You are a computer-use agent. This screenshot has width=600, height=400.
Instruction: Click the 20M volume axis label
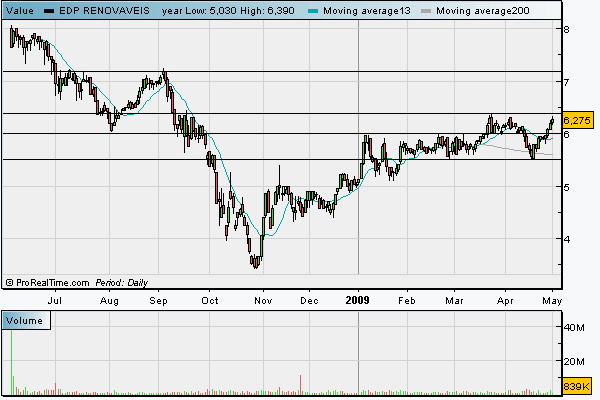point(574,361)
